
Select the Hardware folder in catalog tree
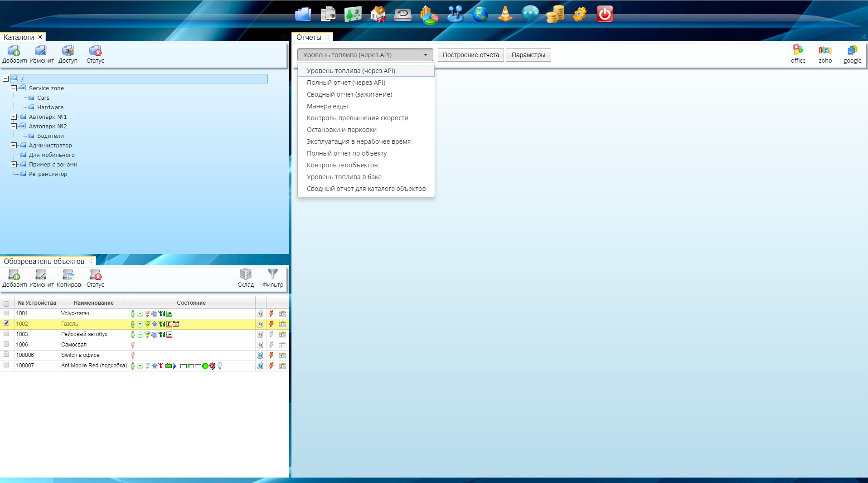50,107
